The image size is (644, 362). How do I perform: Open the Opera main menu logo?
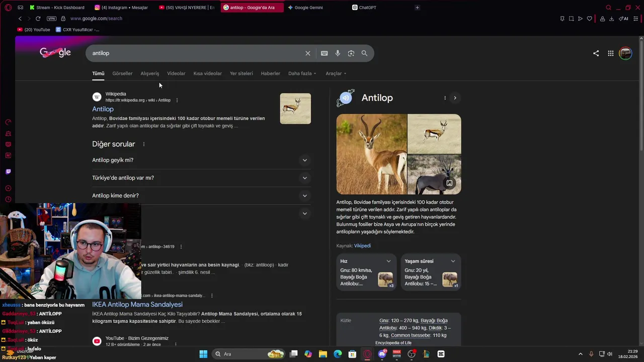tap(8, 8)
